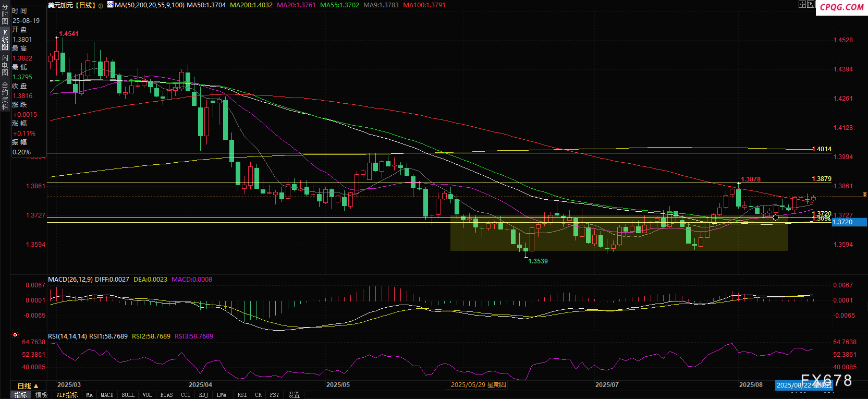The image size is (868, 399).
Task: Click the 美元加元【日线】 chart title
Action: click(72, 5)
